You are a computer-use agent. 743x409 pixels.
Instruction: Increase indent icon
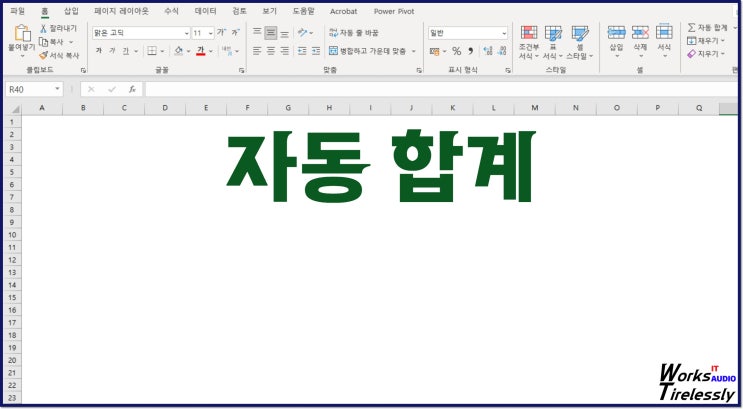[316, 51]
